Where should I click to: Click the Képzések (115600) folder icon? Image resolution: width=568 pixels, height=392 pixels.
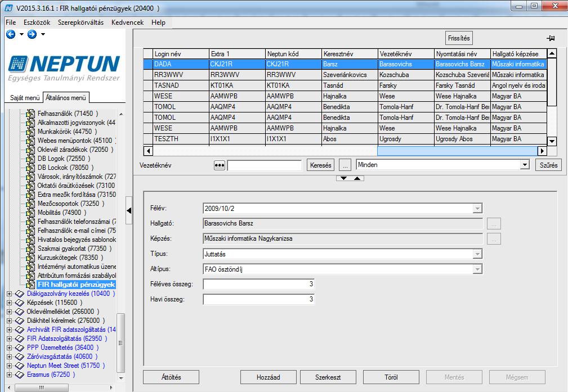pos(20,303)
